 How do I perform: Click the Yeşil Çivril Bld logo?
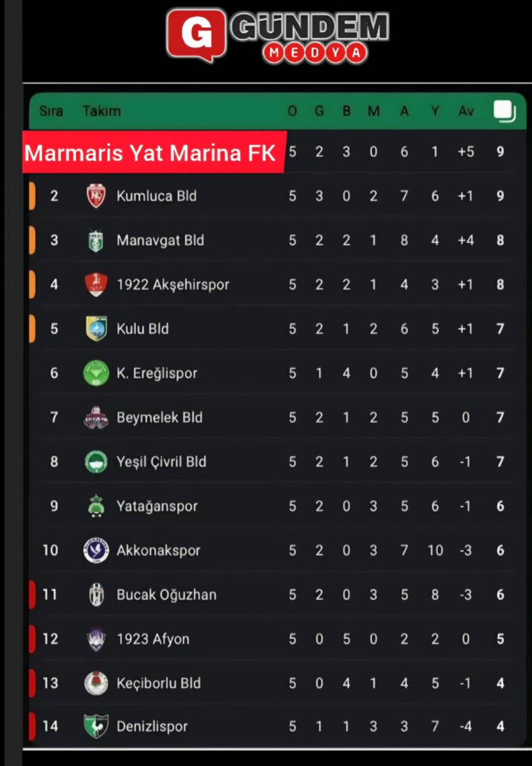(96, 462)
